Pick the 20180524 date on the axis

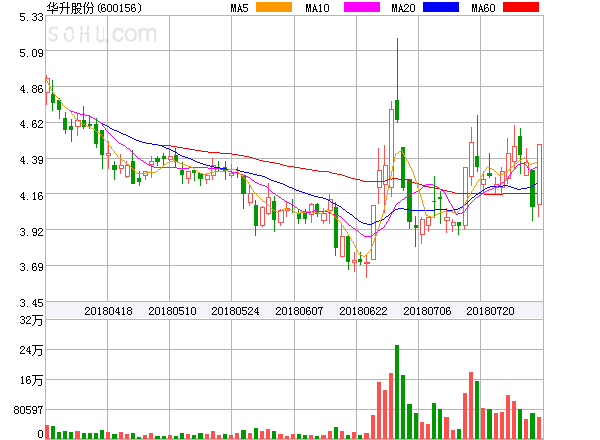[235, 311]
